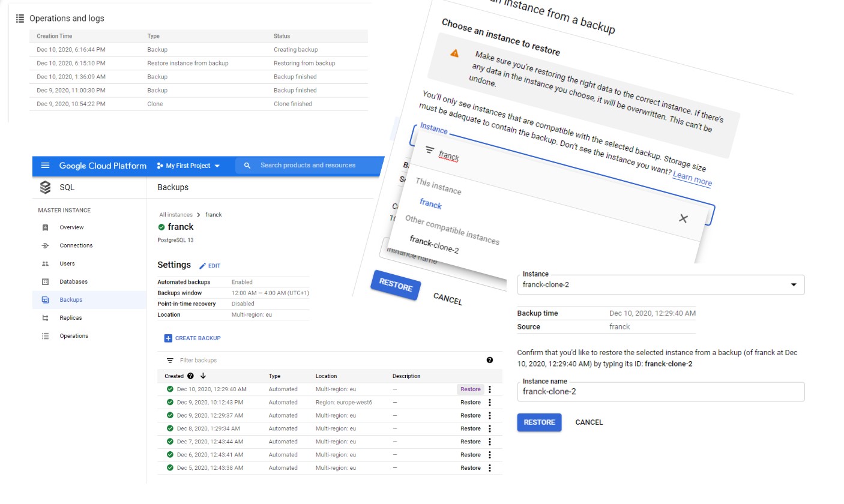The height and width of the screenshot is (504, 844).
Task: Restore the Dec 6, 2020, 12:43:41 AM backup
Action: pos(471,455)
